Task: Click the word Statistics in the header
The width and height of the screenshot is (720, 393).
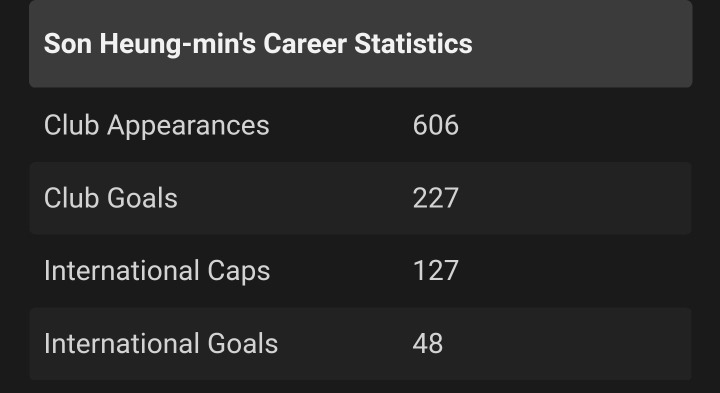Action: click(413, 44)
